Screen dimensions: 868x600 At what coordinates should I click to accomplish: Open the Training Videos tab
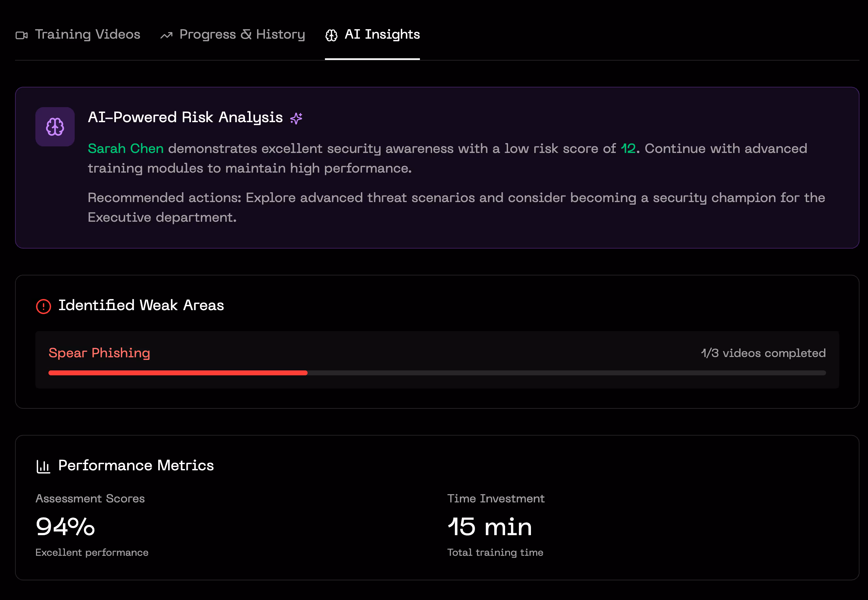(87, 35)
